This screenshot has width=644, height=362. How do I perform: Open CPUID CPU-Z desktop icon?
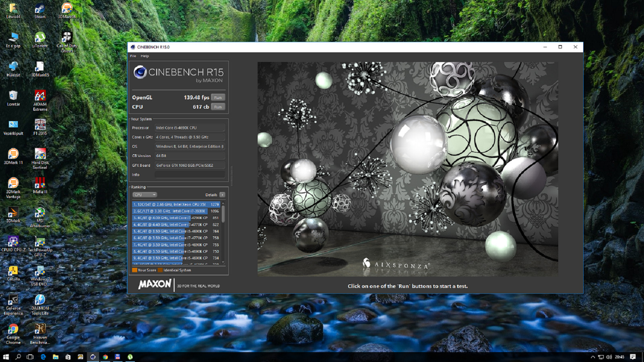[x=13, y=244]
